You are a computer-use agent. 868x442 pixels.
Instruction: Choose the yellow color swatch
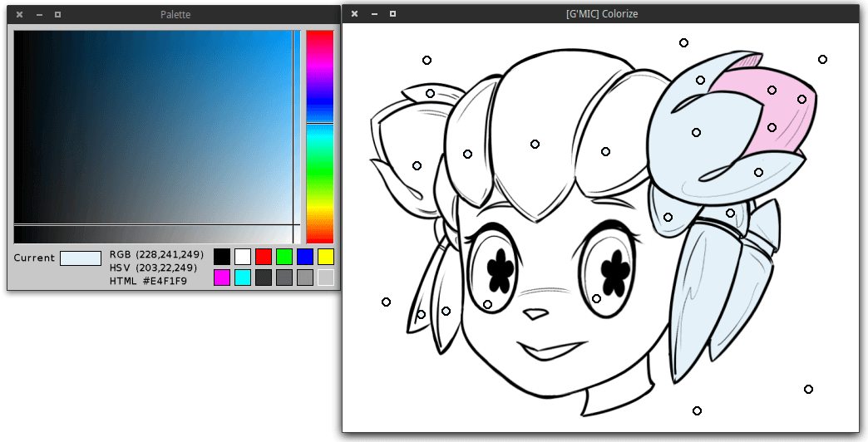[326, 257]
